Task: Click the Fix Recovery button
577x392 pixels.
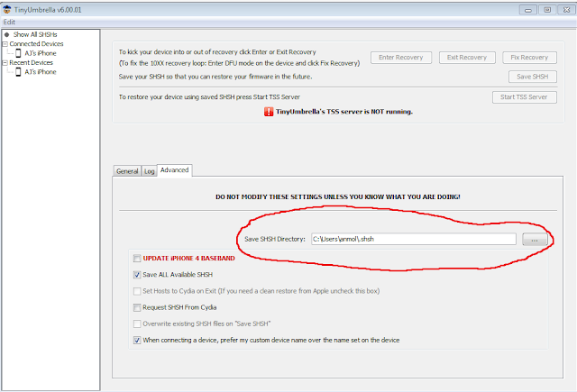Action: click(529, 58)
